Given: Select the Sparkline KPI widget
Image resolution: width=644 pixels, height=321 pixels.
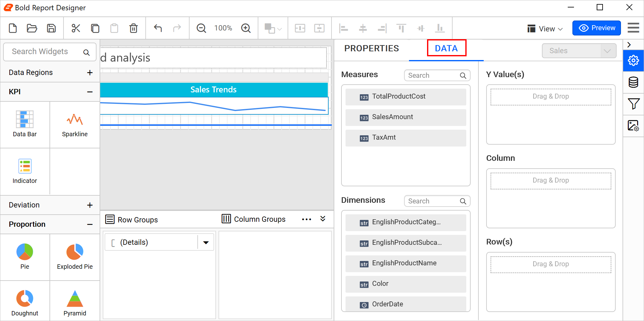Looking at the screenshot, I should point(75,124).
